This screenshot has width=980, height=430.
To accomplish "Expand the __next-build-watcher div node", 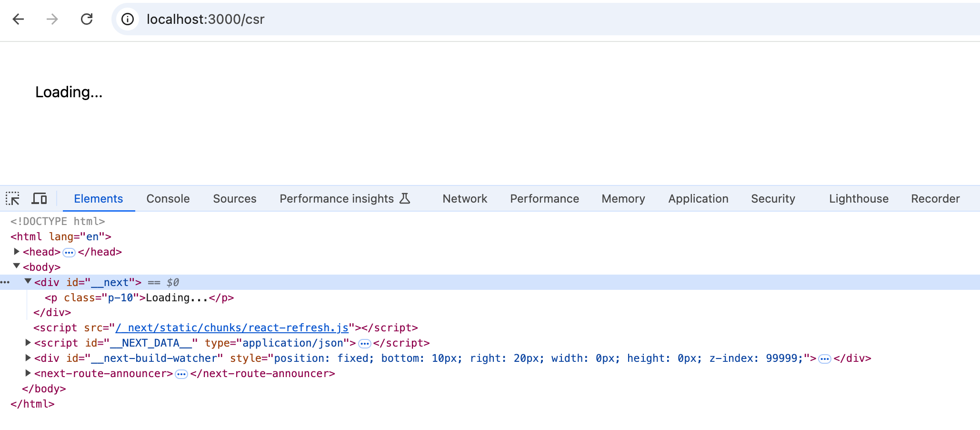I will 28,358.
